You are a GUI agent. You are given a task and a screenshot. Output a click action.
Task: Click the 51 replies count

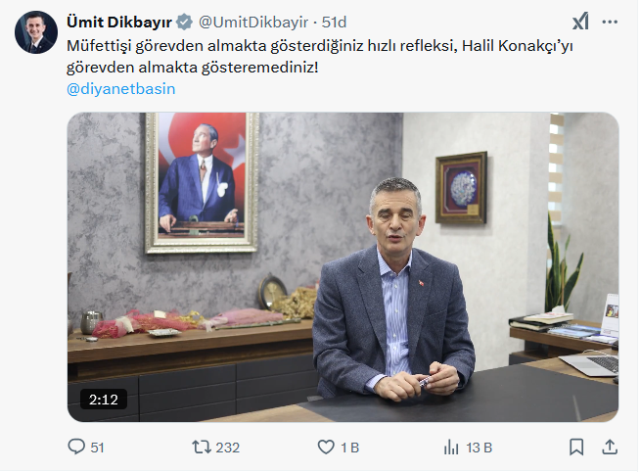97,448
